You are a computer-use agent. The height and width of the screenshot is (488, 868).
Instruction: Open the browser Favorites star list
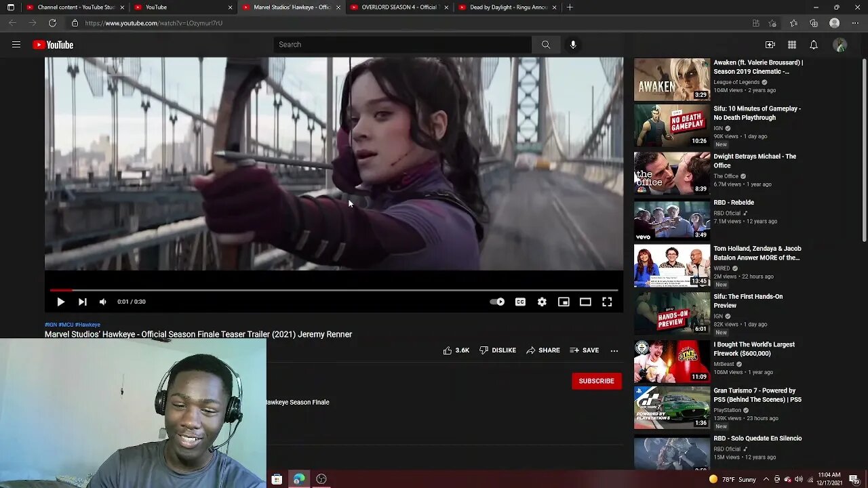(x=793, y=23)
